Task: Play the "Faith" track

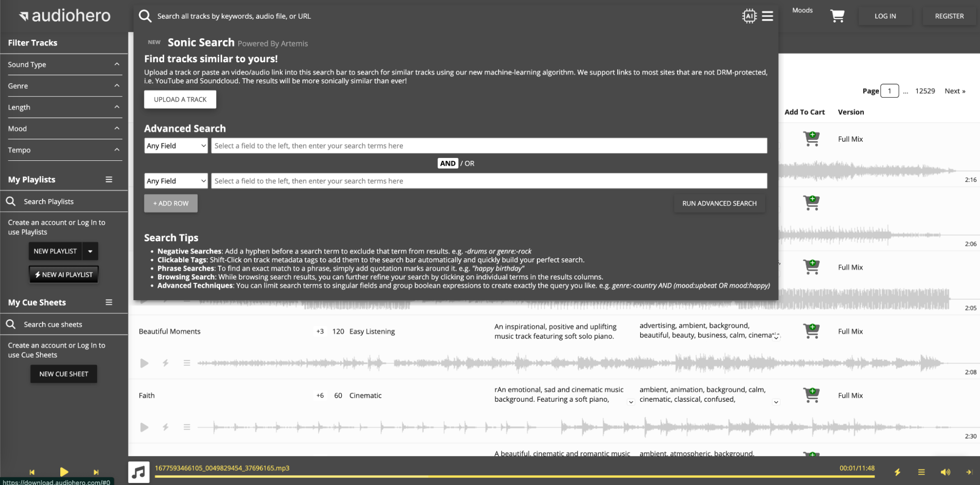Action: pyautogui.click(x=144, y=427)
